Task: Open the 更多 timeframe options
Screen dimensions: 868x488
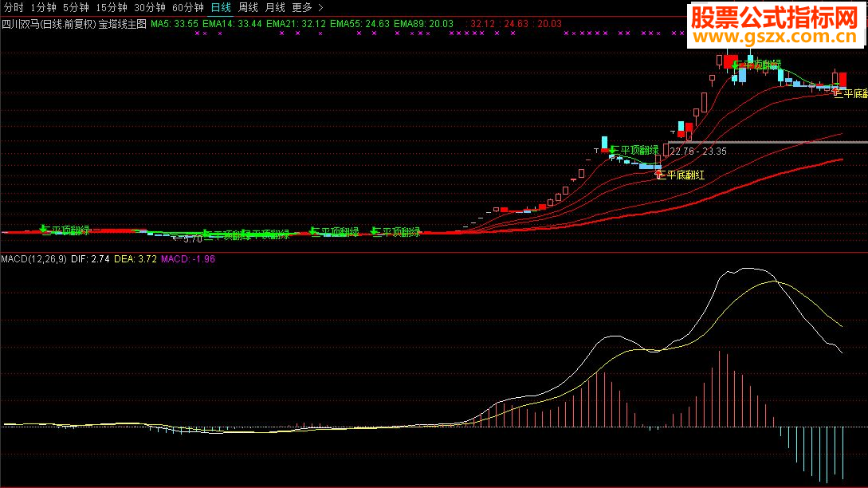Action: click(302, 8)
